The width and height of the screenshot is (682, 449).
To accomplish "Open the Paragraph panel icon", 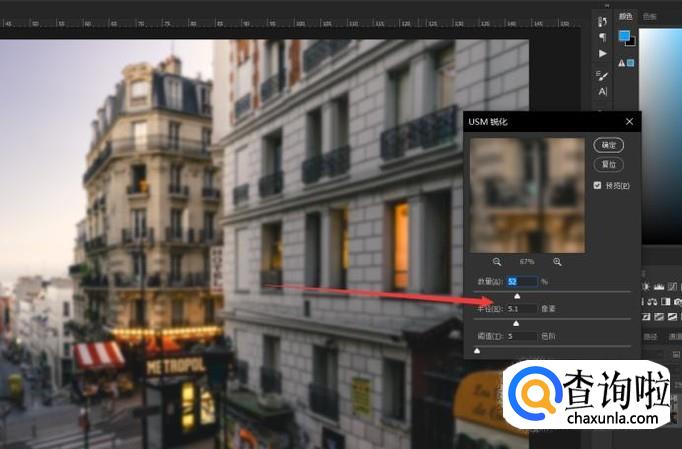I will pyautogui.click(x=602, y=37).
